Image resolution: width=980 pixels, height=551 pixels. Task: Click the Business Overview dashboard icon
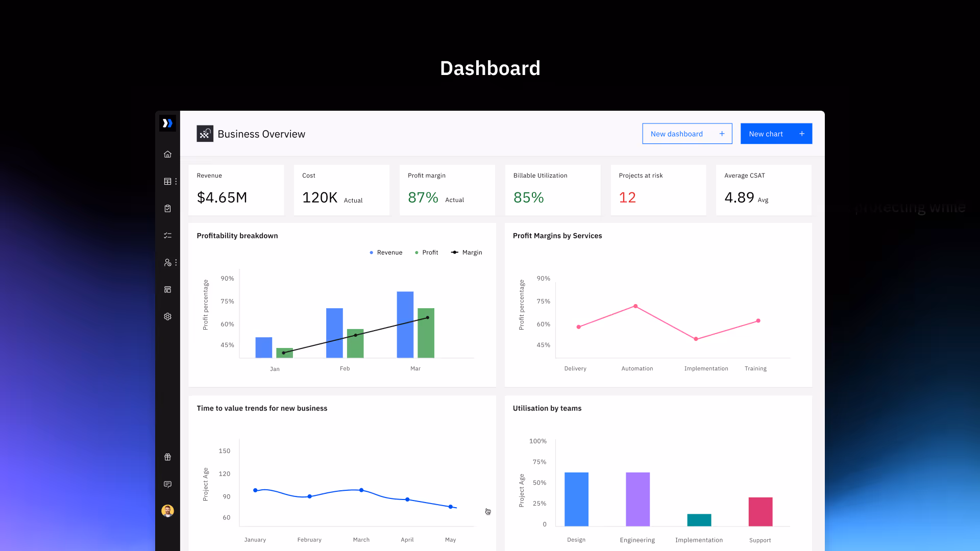205,134
